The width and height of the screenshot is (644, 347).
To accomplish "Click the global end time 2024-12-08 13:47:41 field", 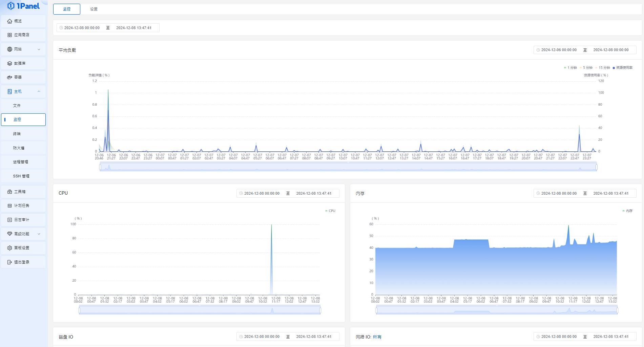I will (x=134, y=28).
